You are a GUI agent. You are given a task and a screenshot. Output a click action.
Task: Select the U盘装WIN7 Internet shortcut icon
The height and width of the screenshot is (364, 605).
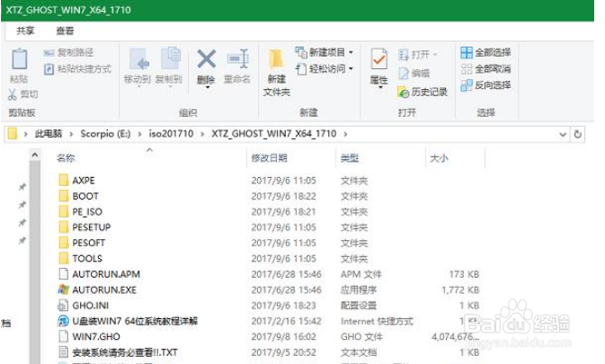pos(63,321)
